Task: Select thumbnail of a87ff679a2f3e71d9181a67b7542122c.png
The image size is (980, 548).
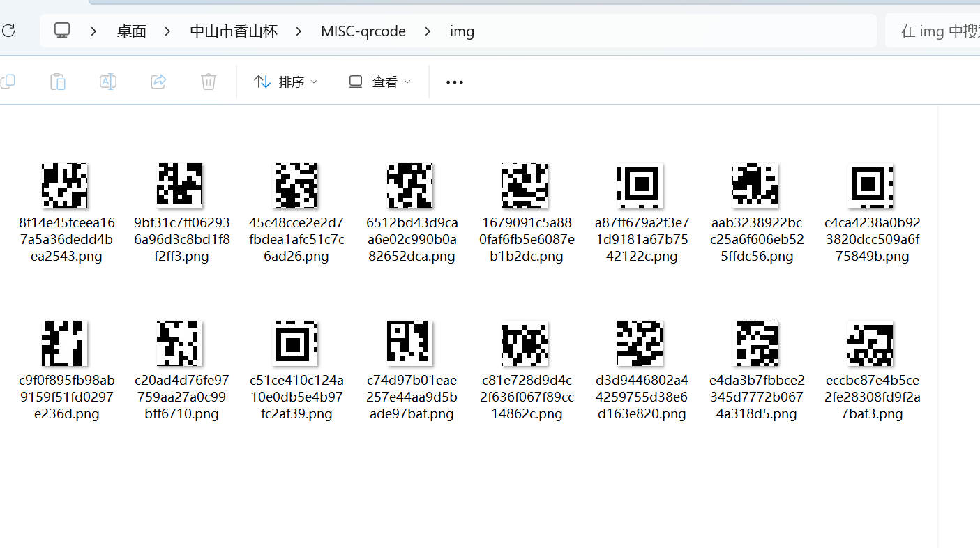Action: tap(640, 185)
